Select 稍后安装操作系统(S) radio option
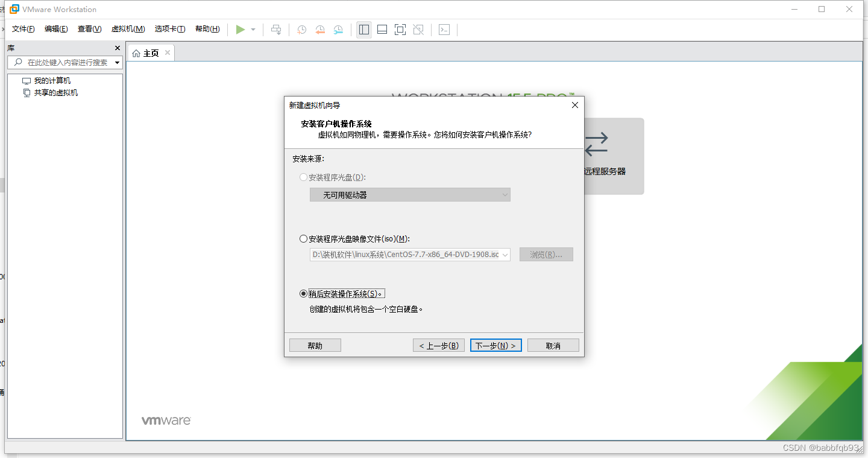 [x=303, y=294]
